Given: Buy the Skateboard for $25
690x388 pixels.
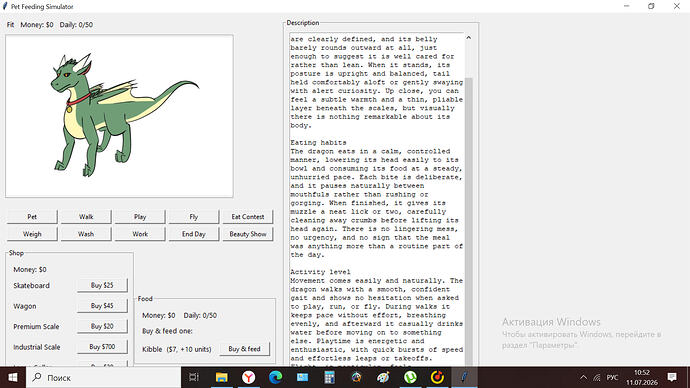Looking at the screenshot, I should pyautogui.click(x=102, y=285).
